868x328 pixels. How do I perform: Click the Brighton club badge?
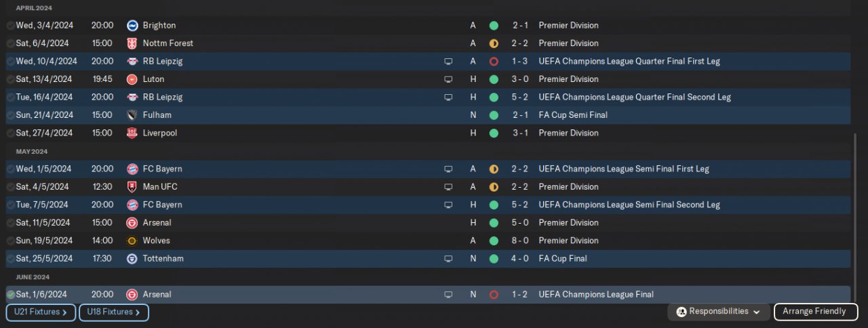pos(132,26)
